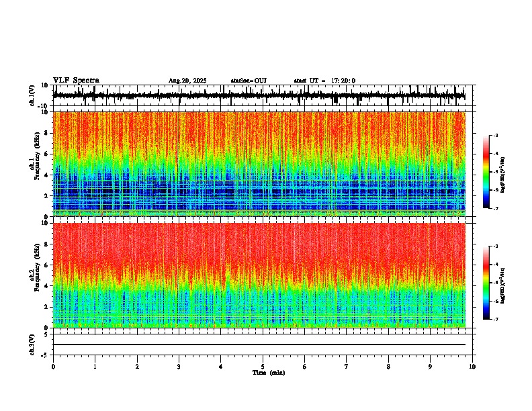Image resolution: width=532 pixels, height=411 pixels.
Task: Click the ch.2 color scale 'log(PSD)' label
Action: tap(504, 285)
